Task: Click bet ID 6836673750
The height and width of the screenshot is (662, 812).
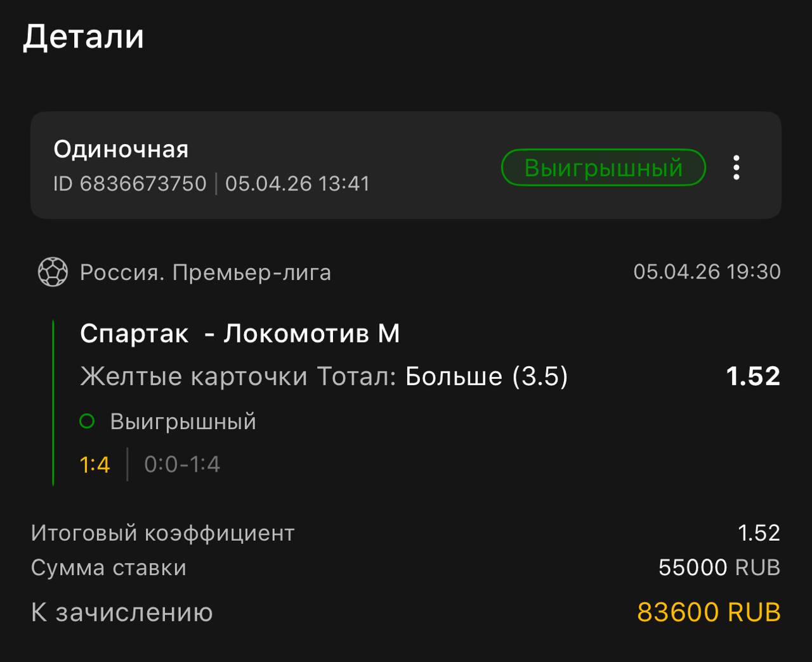Action: (130, 184)
